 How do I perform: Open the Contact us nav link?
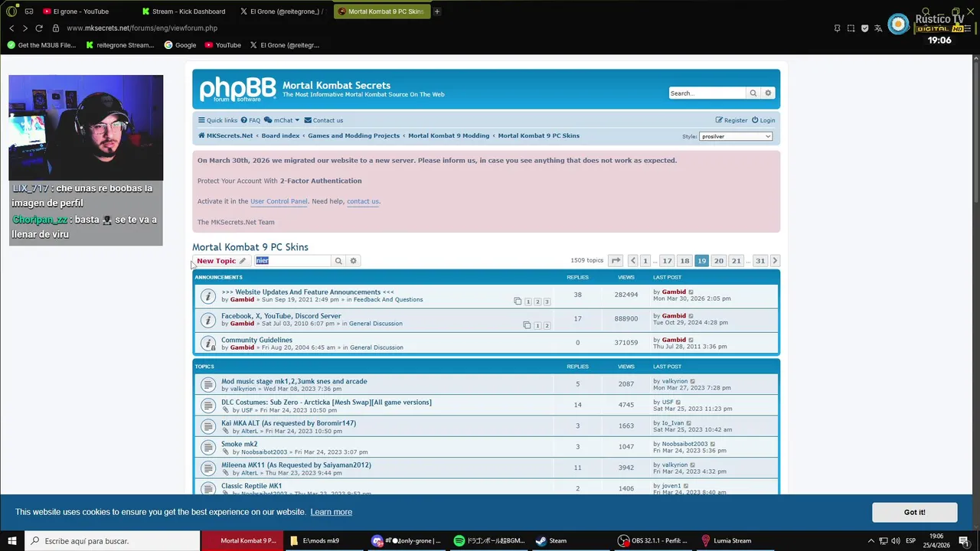coord(323,120)
